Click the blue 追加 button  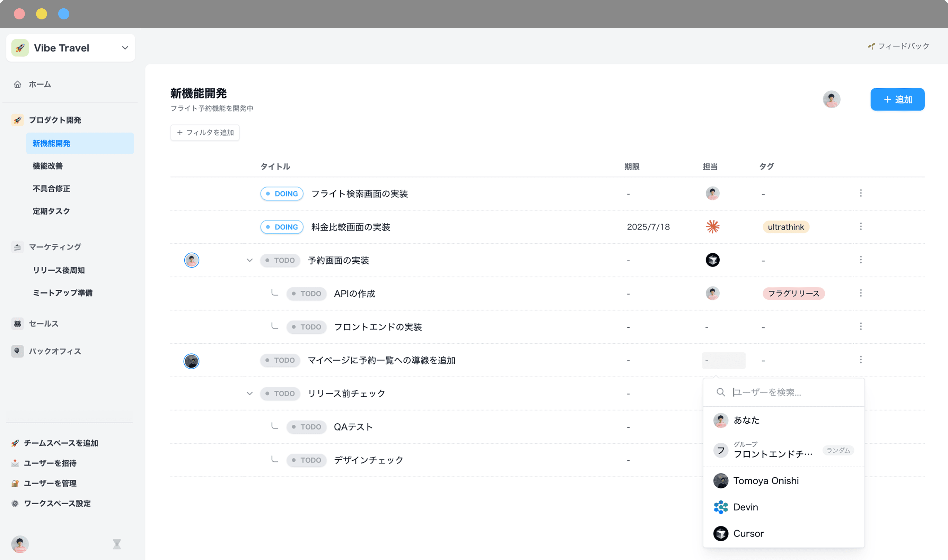click(x=897, y=100)
